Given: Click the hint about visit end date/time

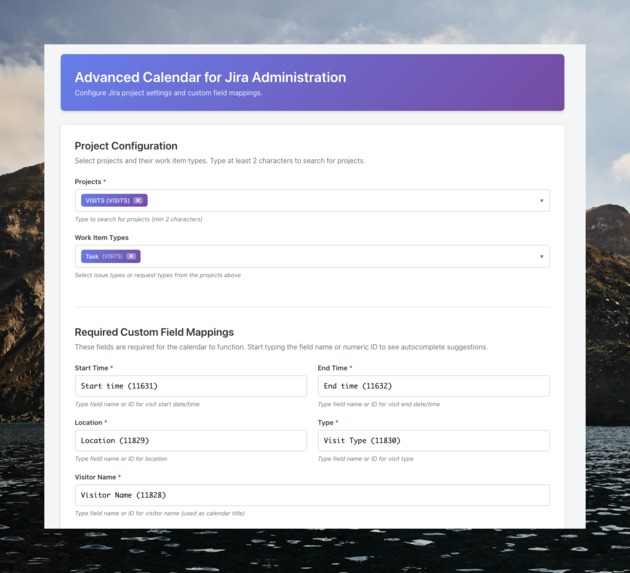Looking at the screenshot, I should [x=378, y=404].
